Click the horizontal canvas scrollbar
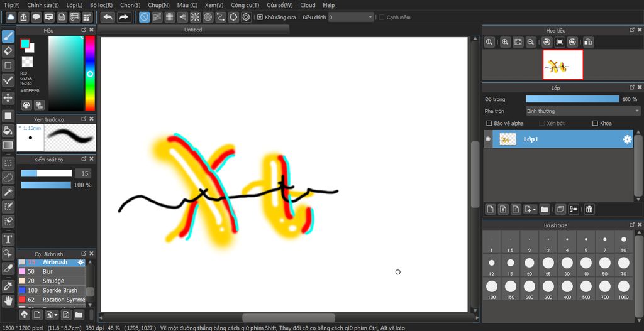Viewport: 644px width, 331px height. pos(288,318)
